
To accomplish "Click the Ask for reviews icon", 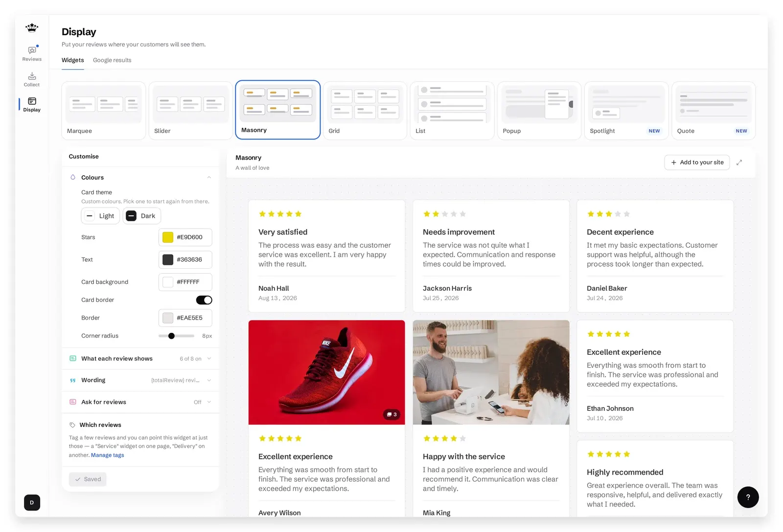I will [73, 402].
